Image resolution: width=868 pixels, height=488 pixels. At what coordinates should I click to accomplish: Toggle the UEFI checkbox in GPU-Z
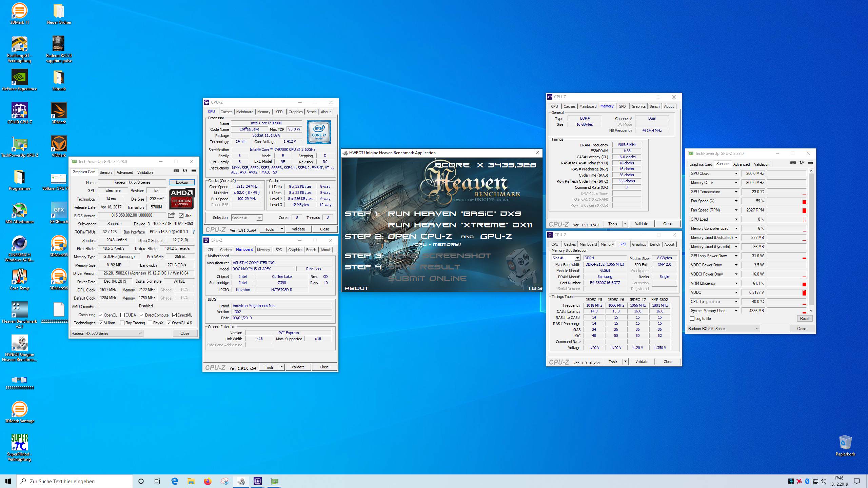click(x=181, y=216)
